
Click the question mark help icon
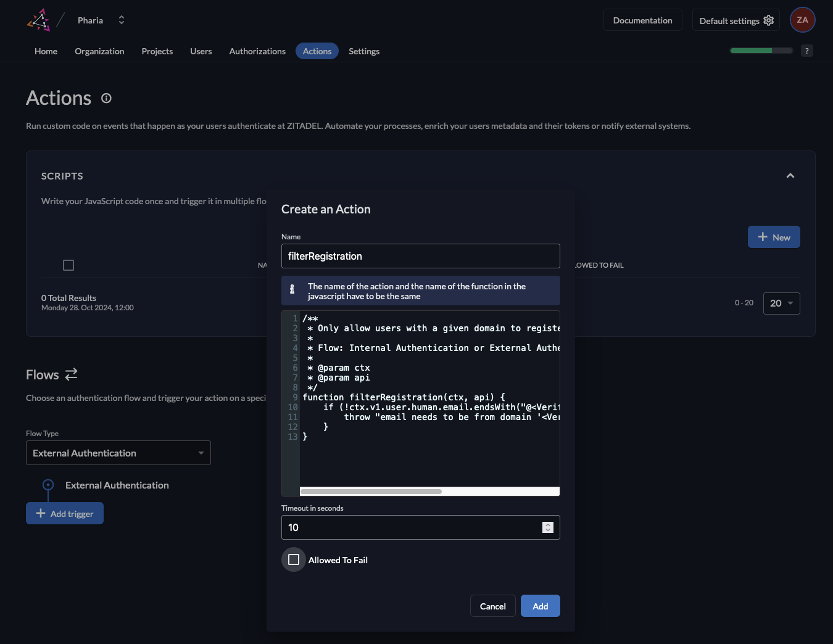tap(806, 51)
